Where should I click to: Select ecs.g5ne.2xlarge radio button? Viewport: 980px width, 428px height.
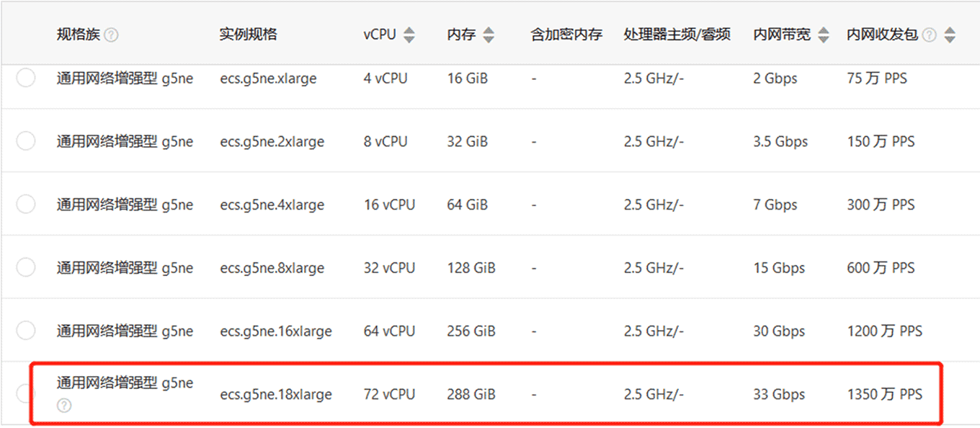pos(26,141)
